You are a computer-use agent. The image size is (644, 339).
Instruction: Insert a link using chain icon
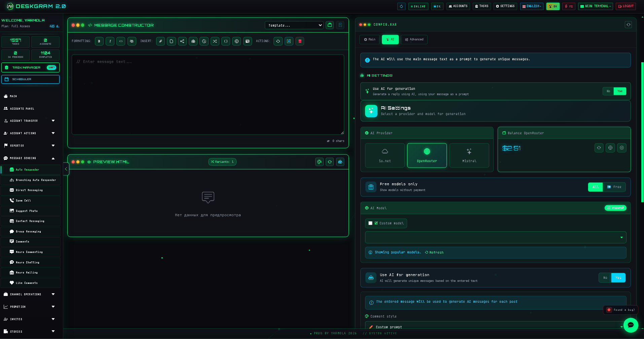coord(160,41)
